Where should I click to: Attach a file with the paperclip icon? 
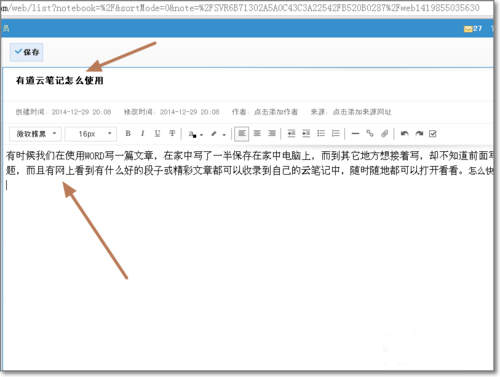click(x=384, y=134)
